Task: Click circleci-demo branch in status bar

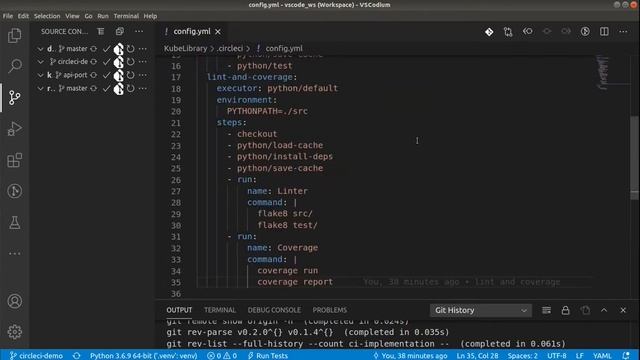Action: 36,356
